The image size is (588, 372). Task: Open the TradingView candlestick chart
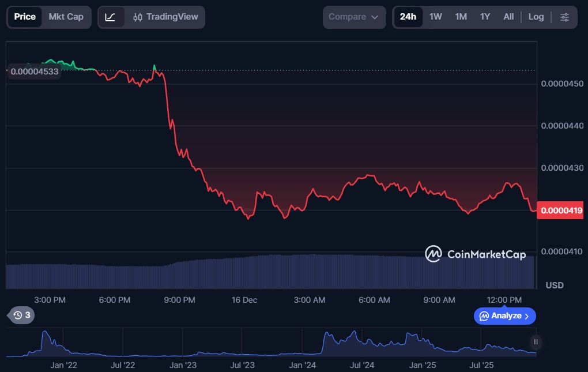(x=164, y=17)
